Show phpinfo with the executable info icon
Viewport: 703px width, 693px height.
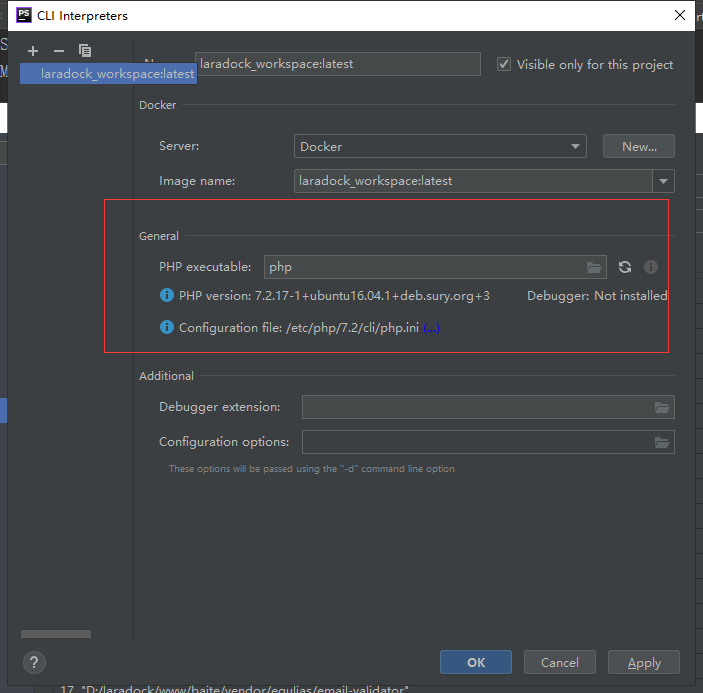point(651,267)
